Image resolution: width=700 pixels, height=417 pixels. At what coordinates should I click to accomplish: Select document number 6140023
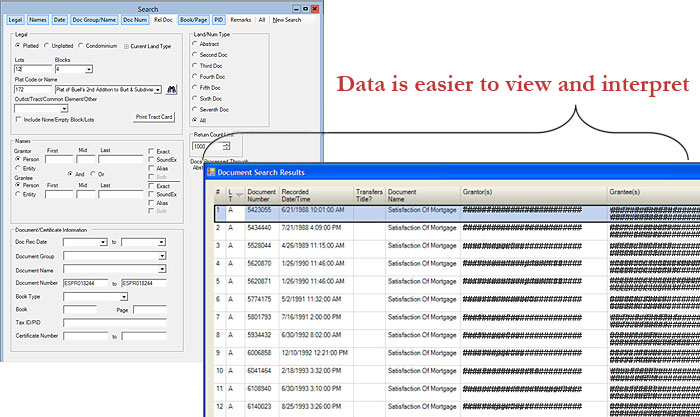click(x=259, y=407)
